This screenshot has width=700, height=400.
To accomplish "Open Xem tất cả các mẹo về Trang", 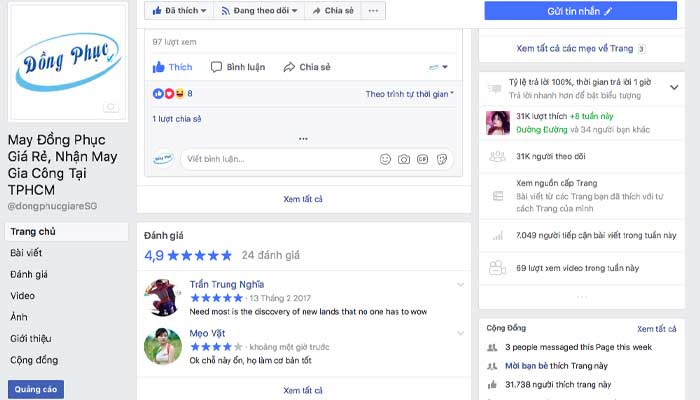I will [575, 48].
